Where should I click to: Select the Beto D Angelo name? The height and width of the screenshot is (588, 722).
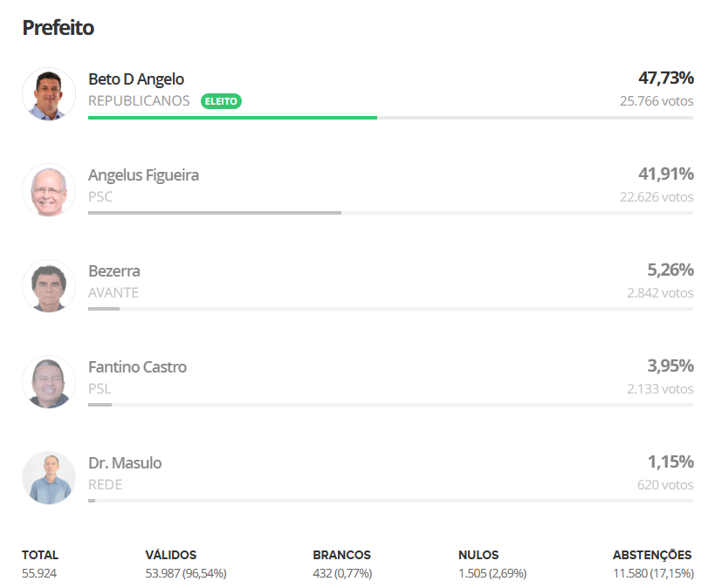[136, 79]
